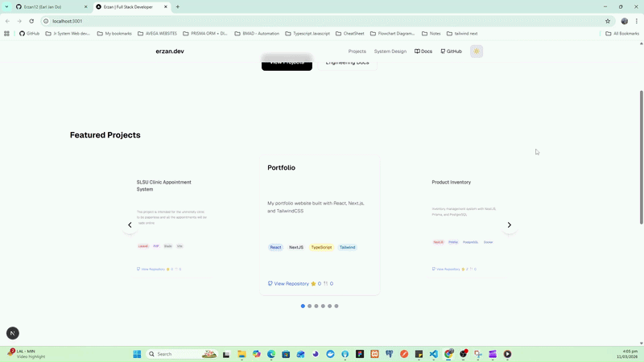Show the previous project with left chevron

[x=130, y=225]
